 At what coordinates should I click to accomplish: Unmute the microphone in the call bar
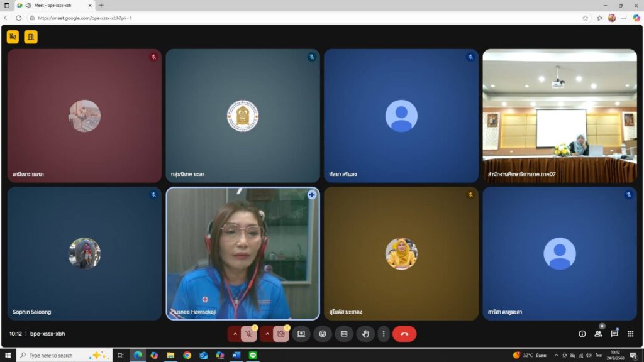pos(249,334)
